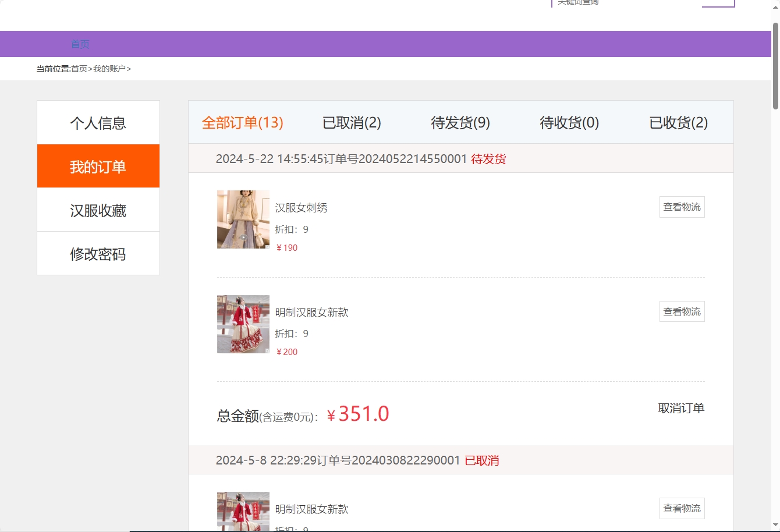Select the 待收货(0) tab
The width and height of the screenshot is (780, 532).
tap(569, 123)
